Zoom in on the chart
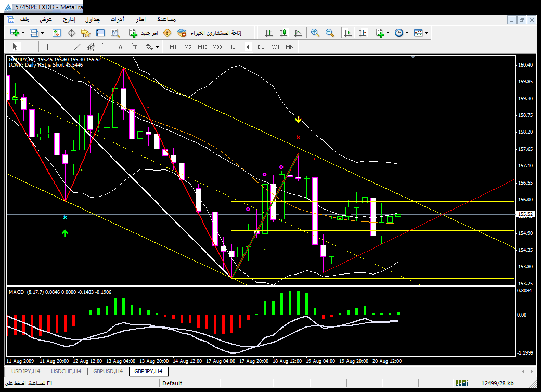This screenshot has height=392, width=541. click(x=315, y=33)
